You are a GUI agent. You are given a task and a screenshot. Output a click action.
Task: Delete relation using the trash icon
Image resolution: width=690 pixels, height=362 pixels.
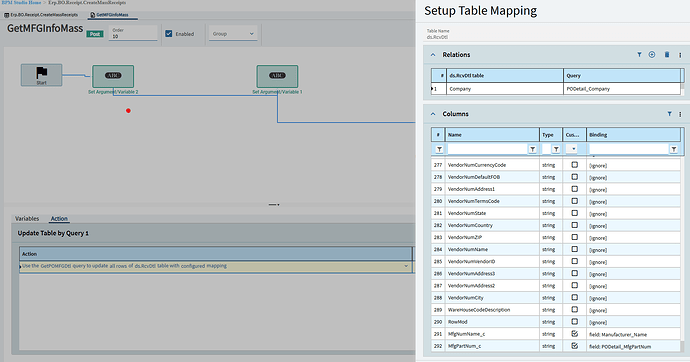tap(667, 55)
